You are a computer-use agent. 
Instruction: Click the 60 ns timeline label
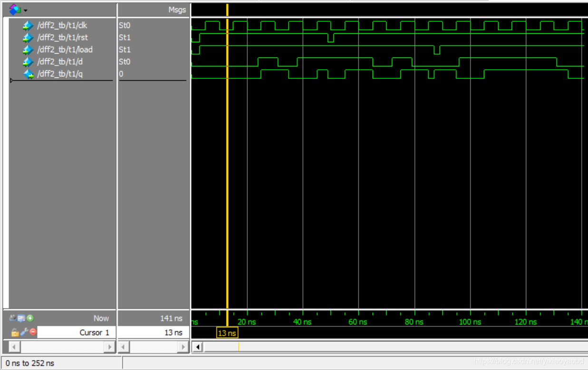(x=358, y=322)
